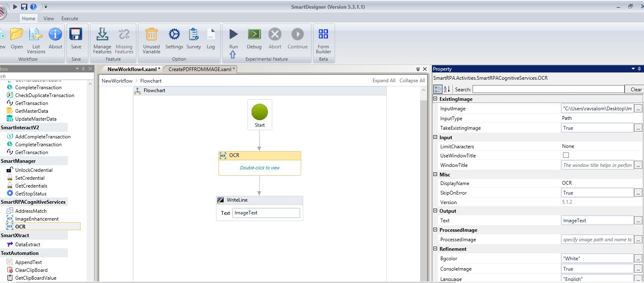Click the ImageText field in WriteLine
Viewport: 644px width, 283px height.
click(x=266, y=213)
